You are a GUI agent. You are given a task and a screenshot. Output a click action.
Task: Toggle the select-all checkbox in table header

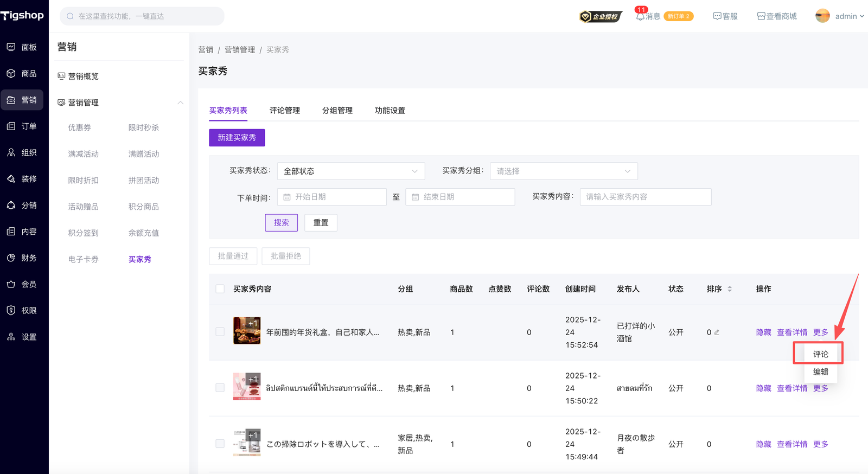(220, 289)
